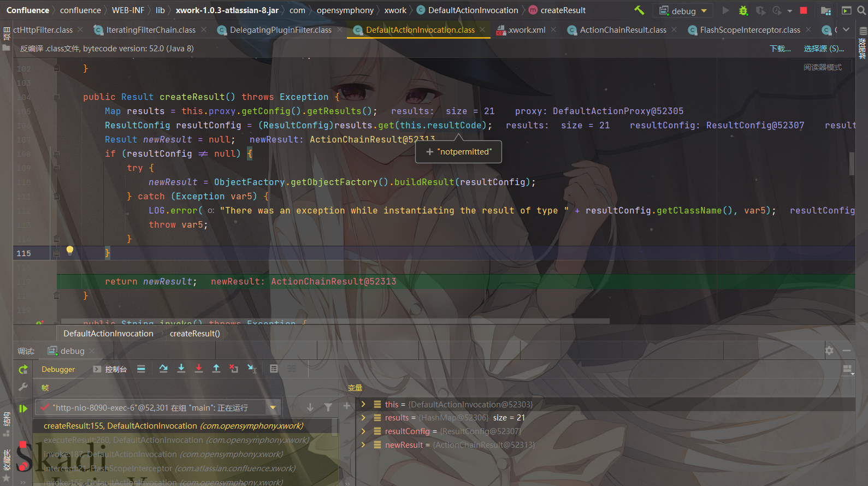Open debug tool window gear settings
This screenshot has width=868, height=486.
tap(829, 351)
